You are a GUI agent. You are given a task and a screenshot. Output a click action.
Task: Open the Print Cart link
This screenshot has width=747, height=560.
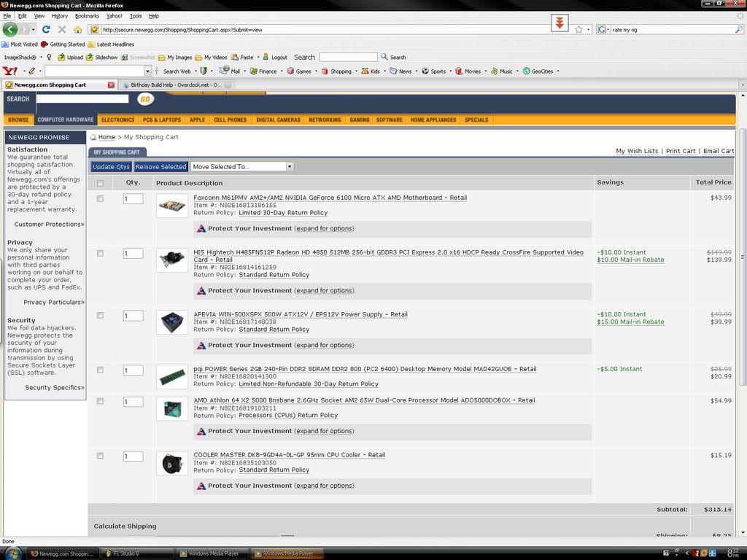coord(680,151)
